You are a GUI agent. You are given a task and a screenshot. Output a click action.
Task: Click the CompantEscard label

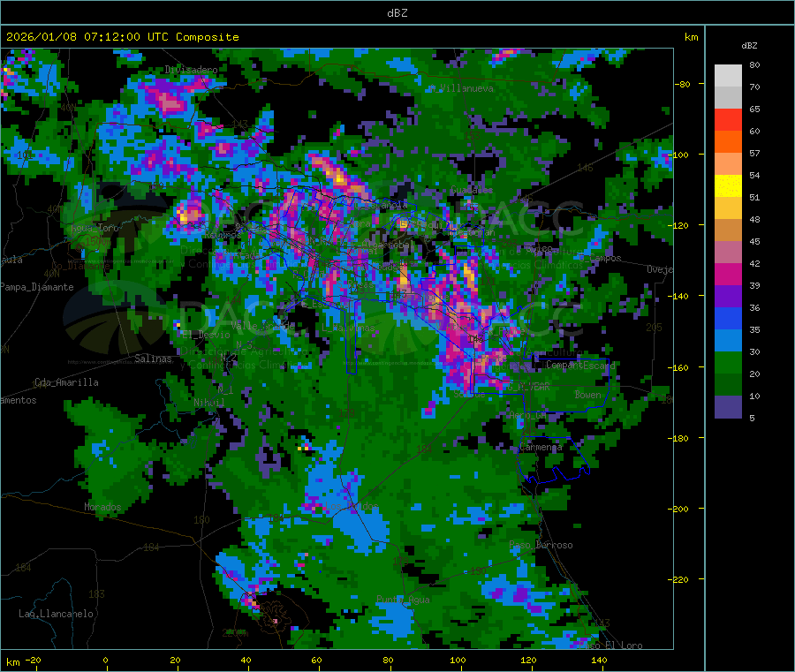580,365
